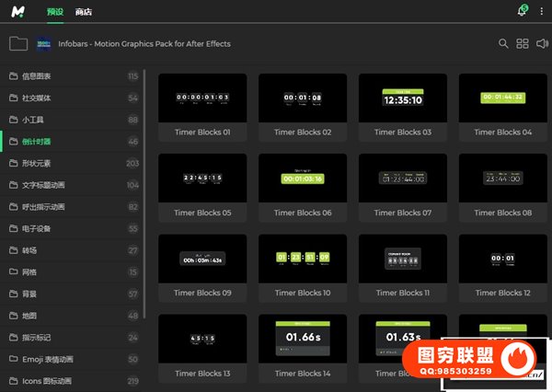Choose the Timer Blocks 11 preset

[x=402, y=259]
